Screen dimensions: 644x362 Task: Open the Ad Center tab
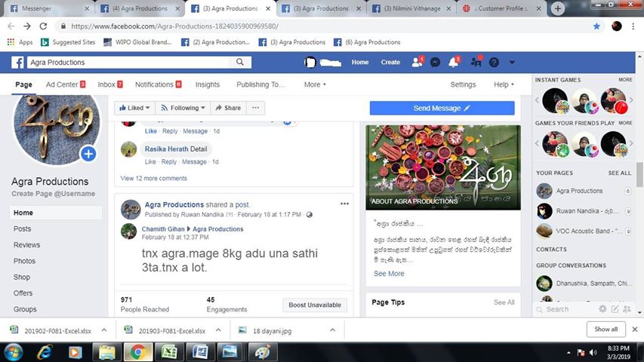click(x=66, y=84)
